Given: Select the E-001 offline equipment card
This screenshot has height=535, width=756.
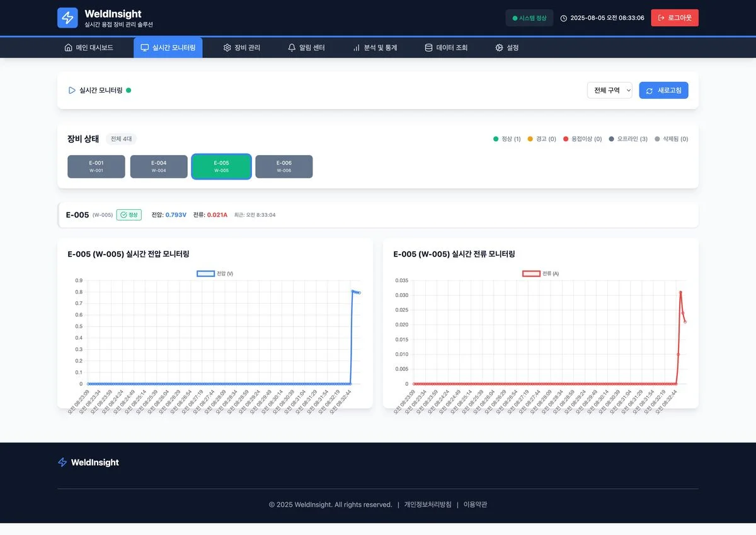Looking at the screenshot, I should click(x=96, y=166).
